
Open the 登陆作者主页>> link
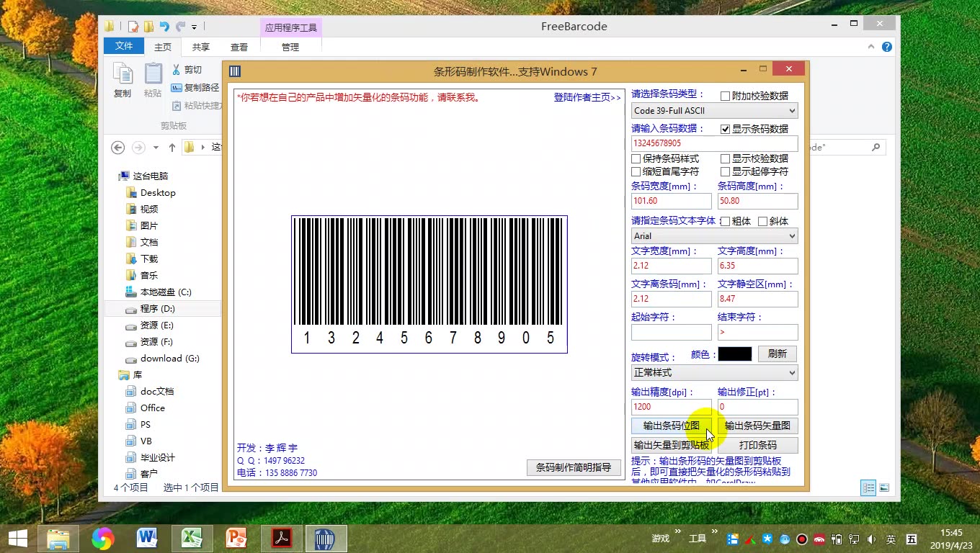pos(587,97)
